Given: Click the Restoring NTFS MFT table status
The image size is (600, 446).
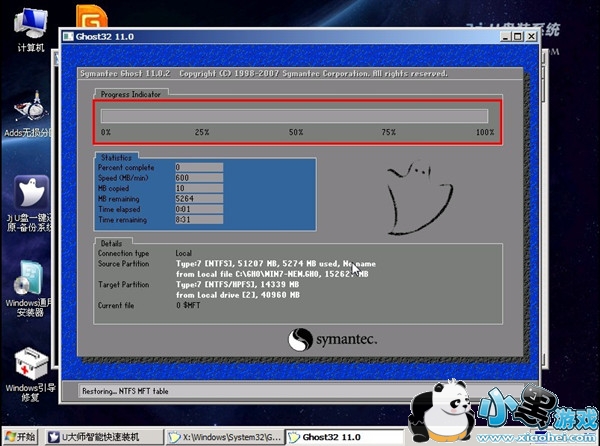Looking at the screenshot, I should (x=125, y=391).
